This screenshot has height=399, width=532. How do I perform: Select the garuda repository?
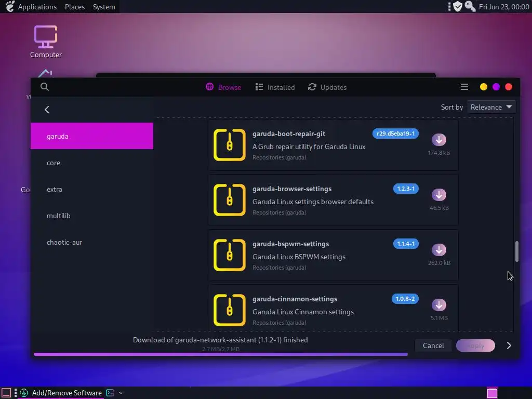tap(92, 136)
